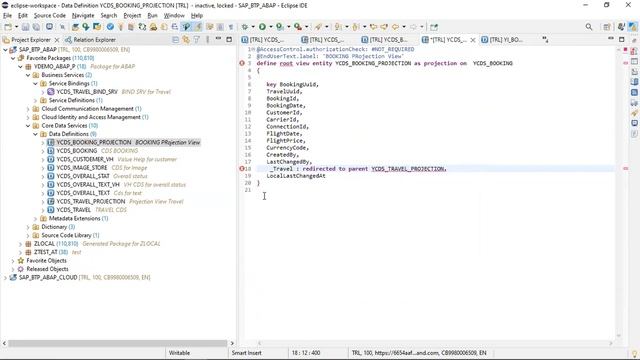Close the Project Explorer view tab
This screenshot has width=640, height=360.
point(57,40)
